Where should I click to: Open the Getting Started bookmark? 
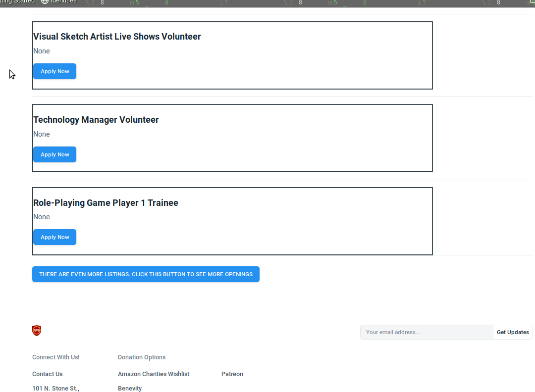tap(17, 1)
